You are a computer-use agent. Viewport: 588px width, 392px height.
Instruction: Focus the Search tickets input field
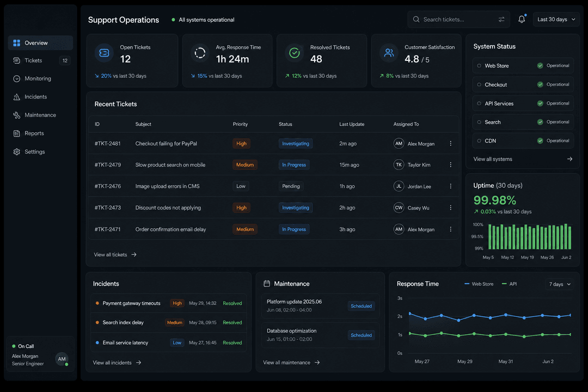click(x=458, y=20)
